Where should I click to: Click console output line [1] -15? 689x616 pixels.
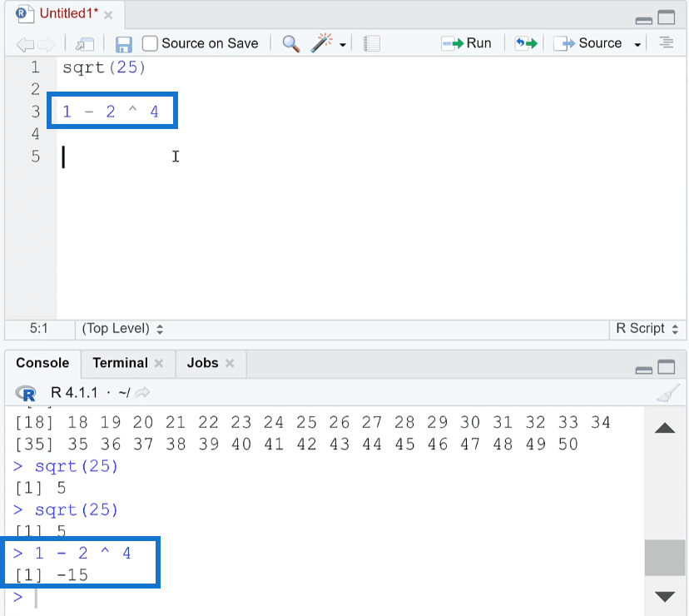[52, 575]
